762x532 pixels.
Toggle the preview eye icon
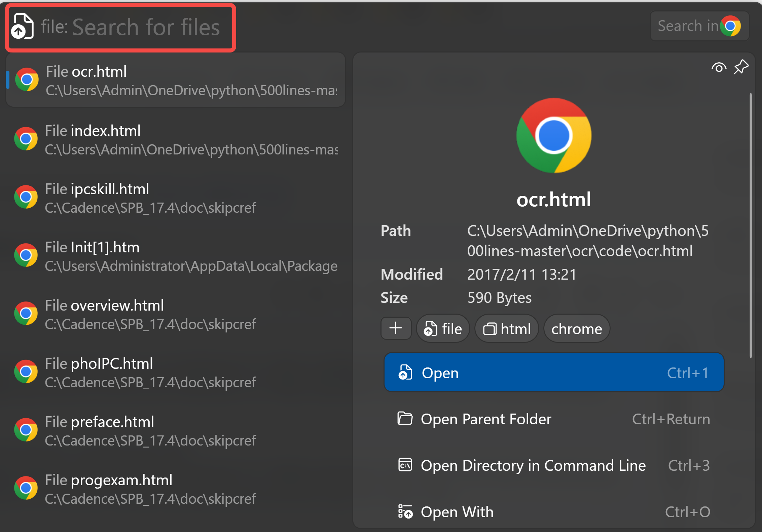[719, 67]
